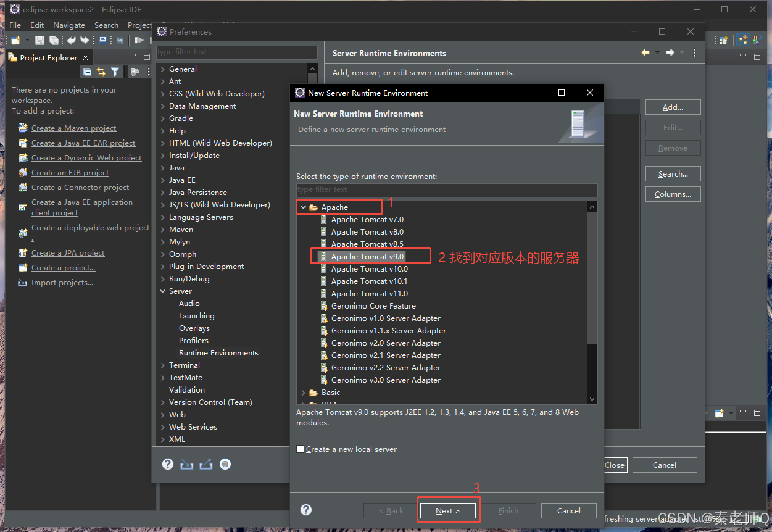Click the Save All icon in Eclipse toolbar

pyautogui.click(x=54, y=40)
